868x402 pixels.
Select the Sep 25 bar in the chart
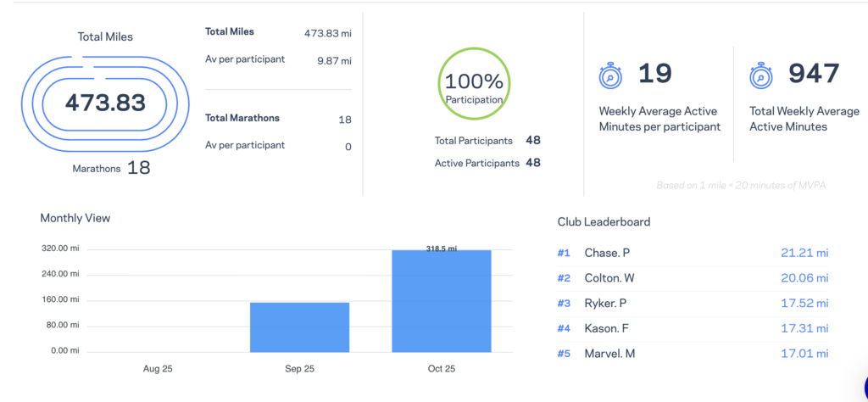click(299, 327)
